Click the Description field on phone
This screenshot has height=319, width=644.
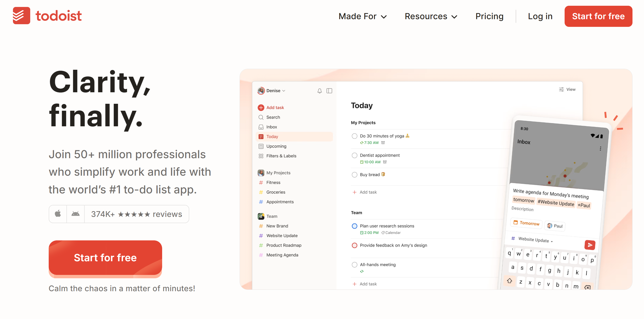[x=522, y=209]
